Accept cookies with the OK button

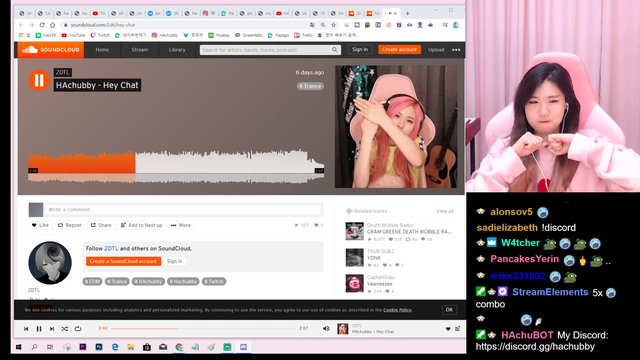pyautogui.click(x=449, y=309)
